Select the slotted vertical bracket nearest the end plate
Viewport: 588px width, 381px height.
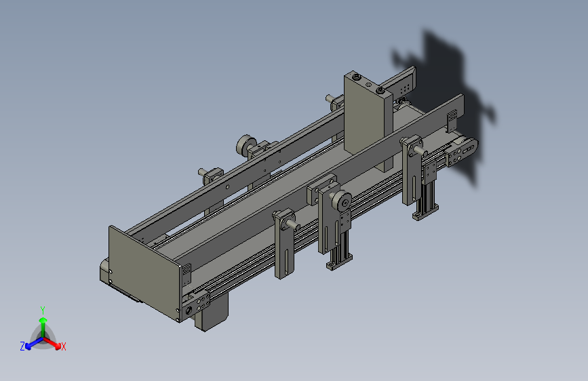(x=285, y=244)
